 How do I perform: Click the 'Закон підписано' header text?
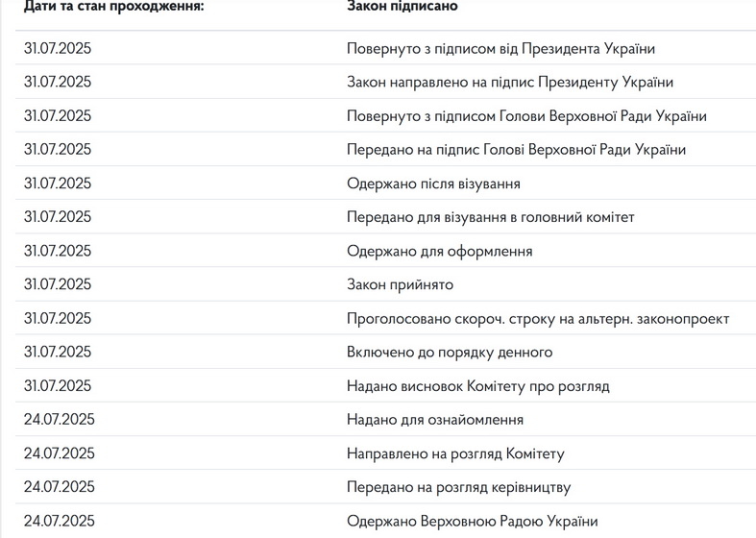tap(402, 6)
